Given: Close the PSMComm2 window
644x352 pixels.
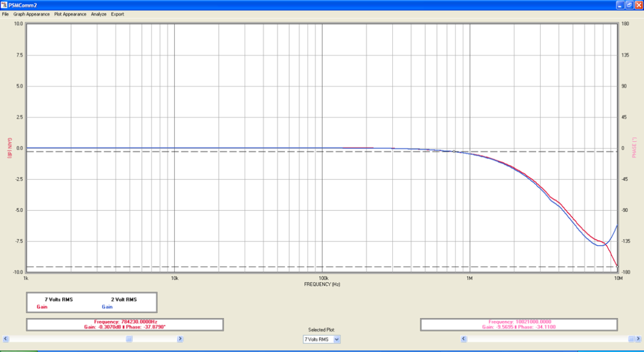Looking at the screenshot, I should 638,4.
